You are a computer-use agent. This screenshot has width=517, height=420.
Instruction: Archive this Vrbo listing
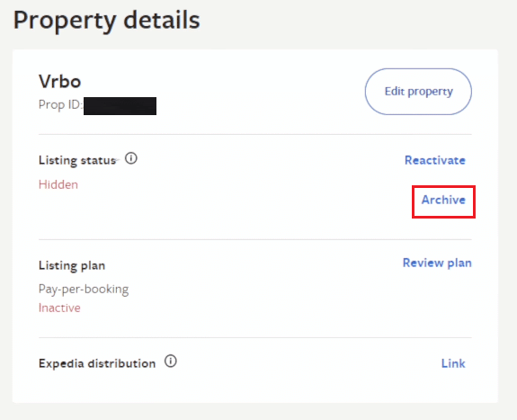coord(443,200)
